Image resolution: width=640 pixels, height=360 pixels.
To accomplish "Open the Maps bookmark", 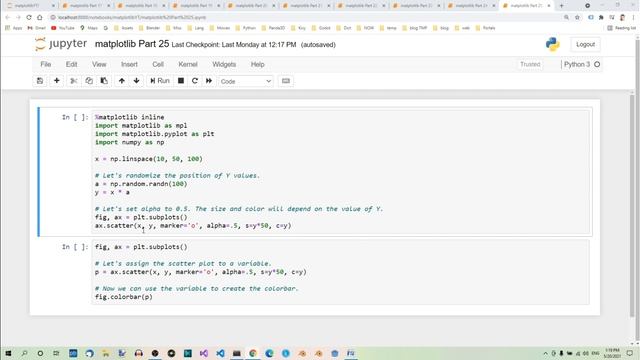I will 89,28.
